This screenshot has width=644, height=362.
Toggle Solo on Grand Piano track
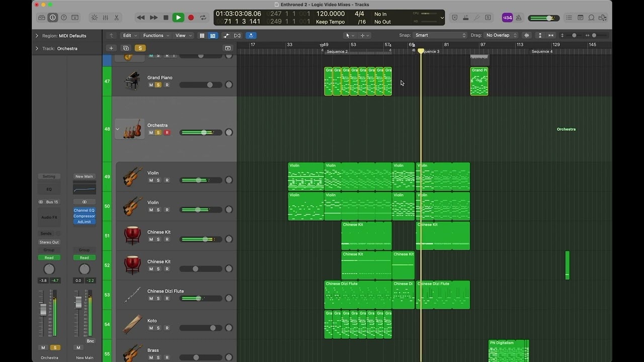click(x=158, y=85)
